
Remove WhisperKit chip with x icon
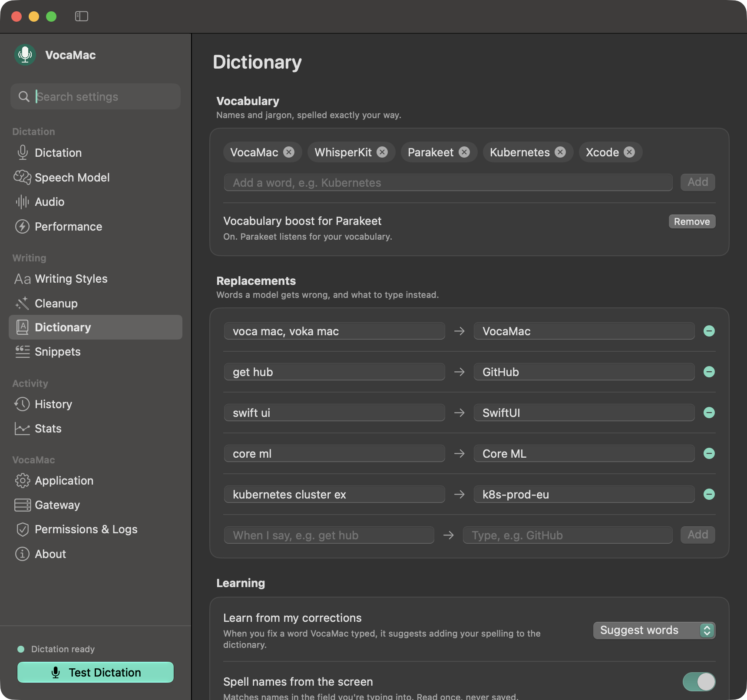pyautogui.click(x=382, y=152)
